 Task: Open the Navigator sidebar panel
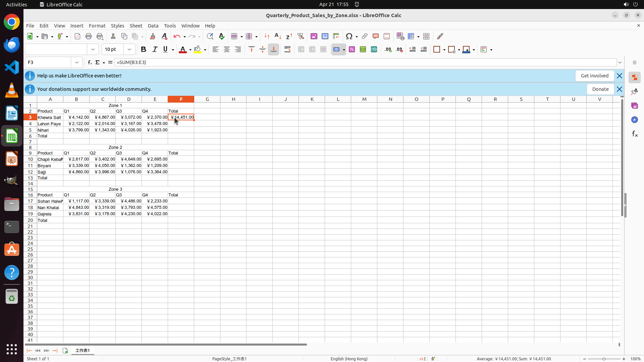[634, 120]
